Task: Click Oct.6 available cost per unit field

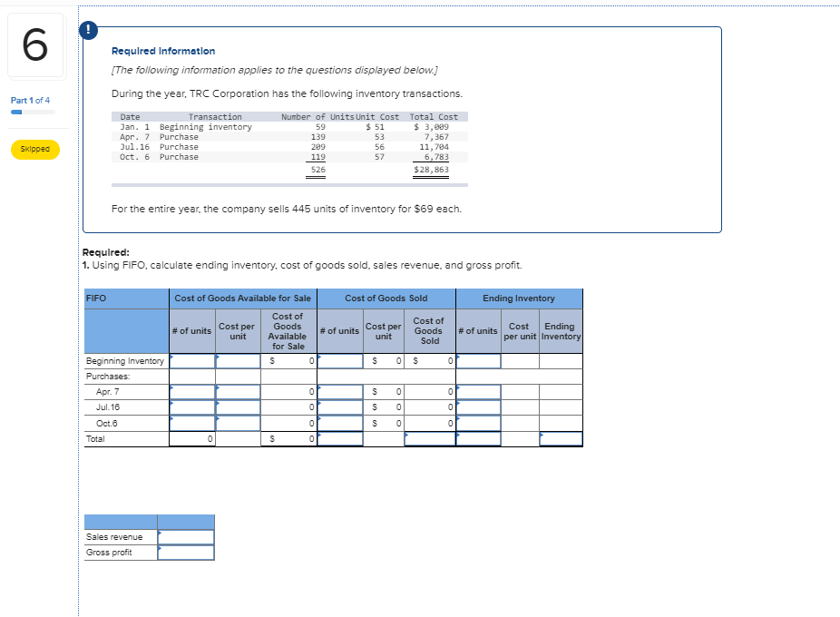Action: click(x=238, y=424)
